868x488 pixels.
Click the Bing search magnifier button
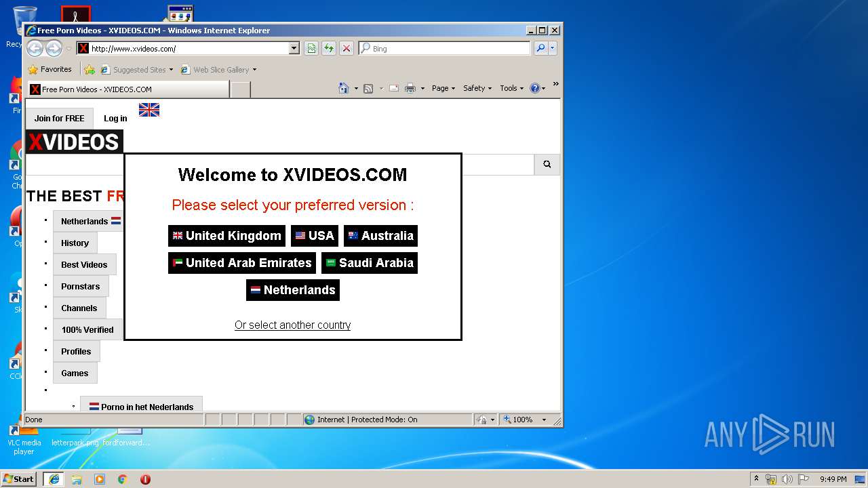[540, 48]
